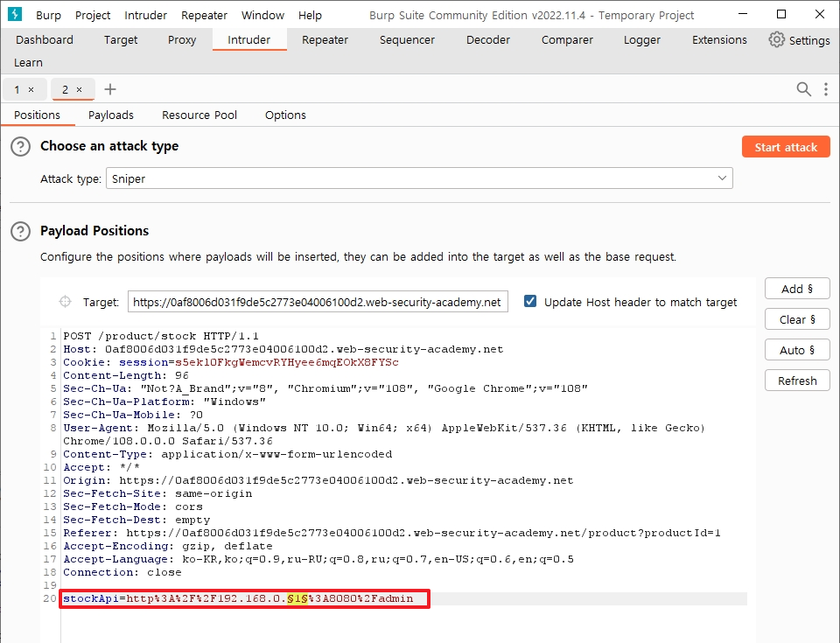Click the search magnifier icon
The width and height of the screenshot is (840, 643).
point(803,89)
